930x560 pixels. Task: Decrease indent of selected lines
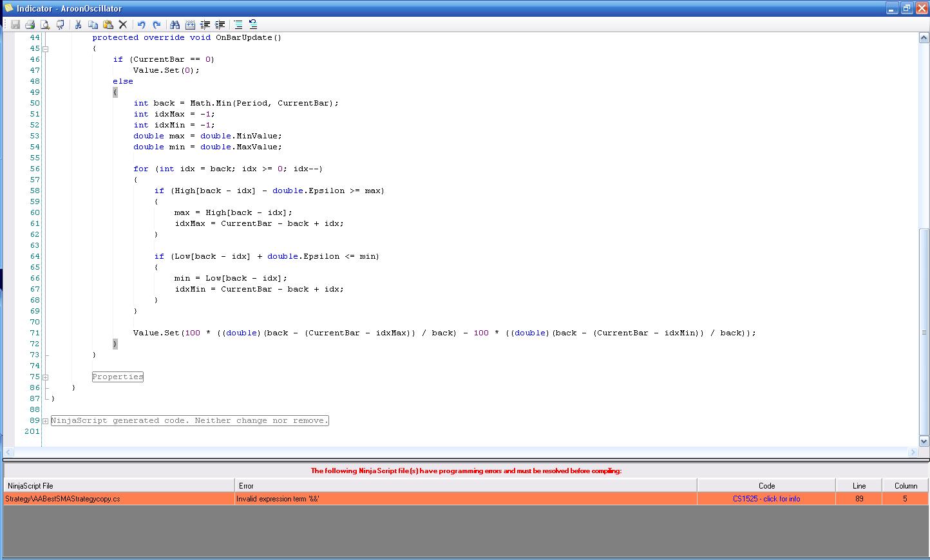(205, 24)
